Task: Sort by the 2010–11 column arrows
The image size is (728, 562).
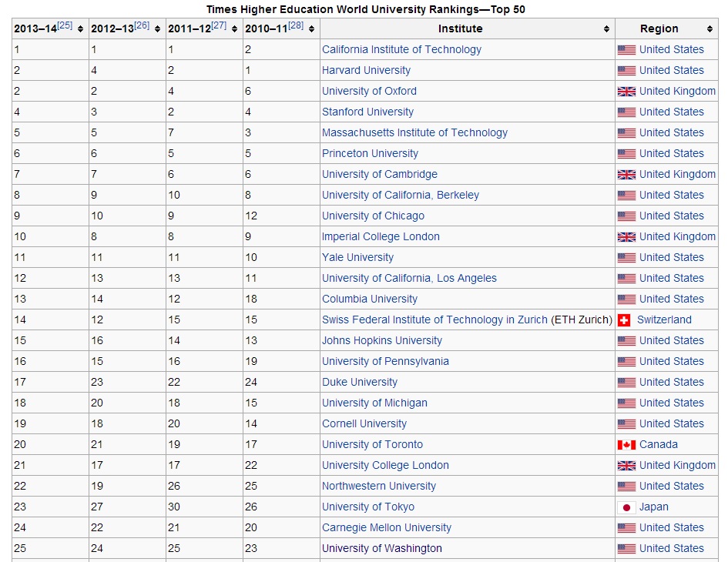Action: click(311, 28)
